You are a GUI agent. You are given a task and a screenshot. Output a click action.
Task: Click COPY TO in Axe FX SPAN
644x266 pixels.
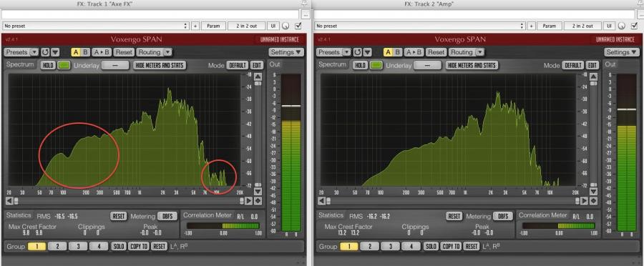pyautogui.click(x=138, y=246)
